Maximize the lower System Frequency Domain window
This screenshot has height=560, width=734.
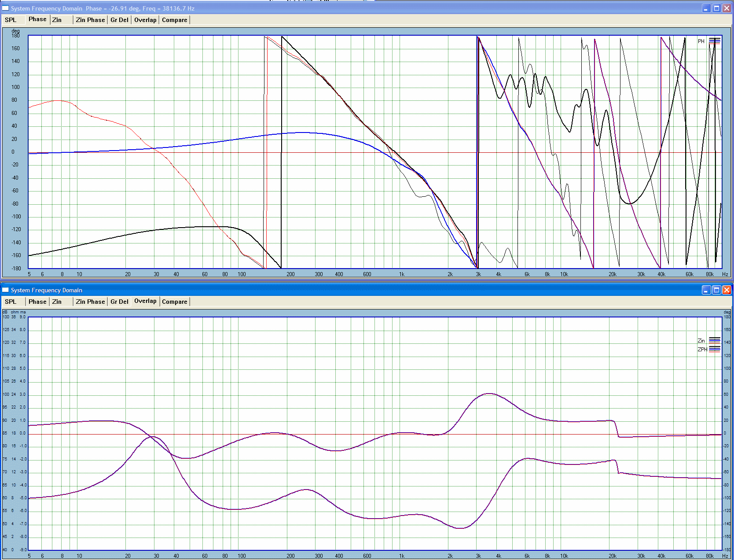(x=716, y=290)
